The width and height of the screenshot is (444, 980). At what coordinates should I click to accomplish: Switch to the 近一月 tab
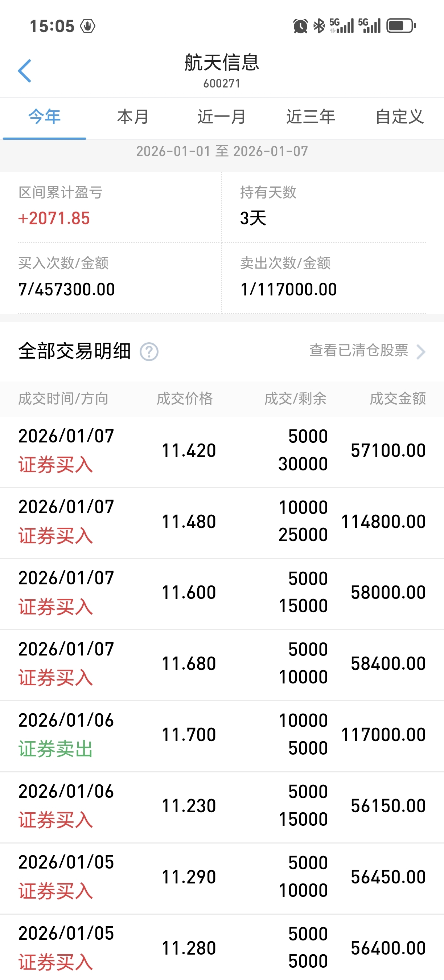pos(222,117)
